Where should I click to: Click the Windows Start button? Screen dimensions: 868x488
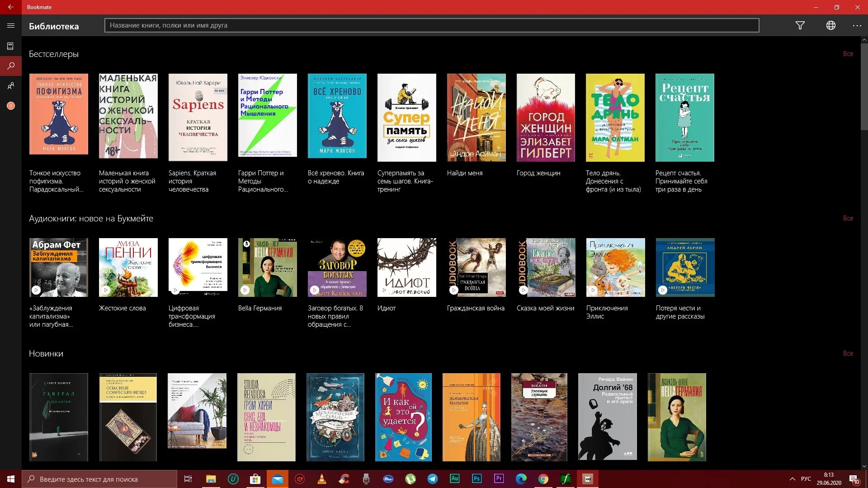11,479
